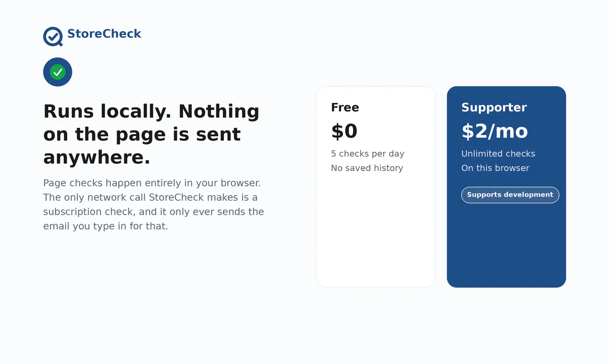Viewport: 609px width, 364px height.
Task: Select the Free plan card
Action: (x=376, y=187)
